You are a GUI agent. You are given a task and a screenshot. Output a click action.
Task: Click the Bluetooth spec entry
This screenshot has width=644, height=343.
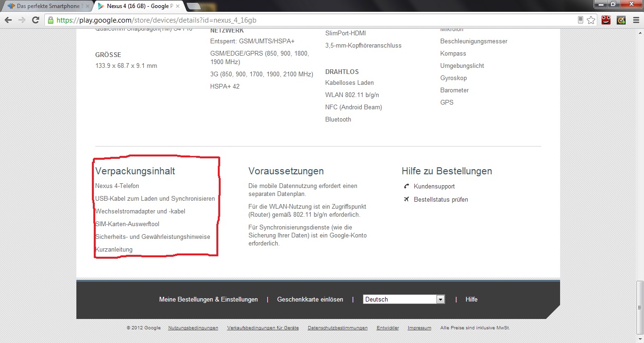click(x=338, y=120)
